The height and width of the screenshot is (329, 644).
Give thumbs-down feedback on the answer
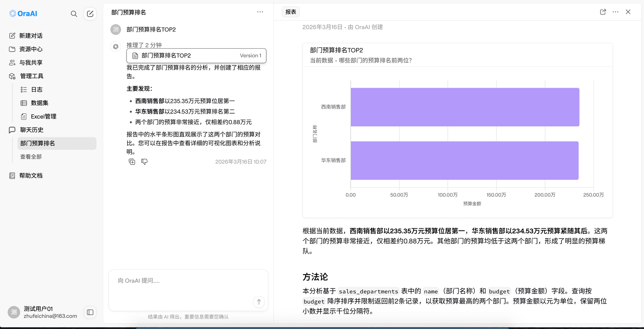[x=144, y=162]
